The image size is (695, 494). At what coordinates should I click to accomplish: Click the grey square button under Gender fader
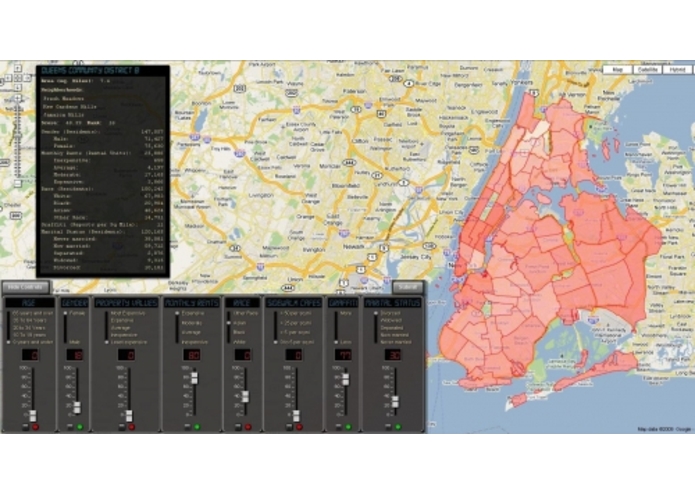point(70,427)
